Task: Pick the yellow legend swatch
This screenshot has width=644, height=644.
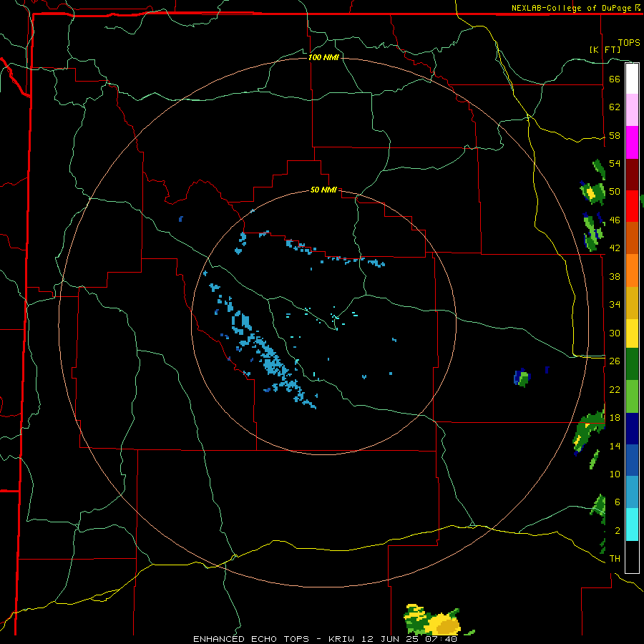Action: (x=632, y=333)
